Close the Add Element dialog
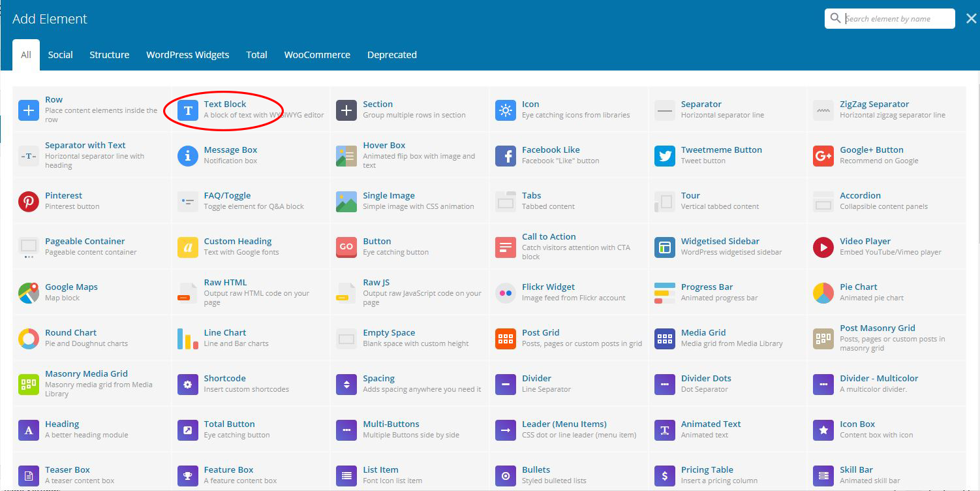Image resolution: width=980 pixels, height=491 pixels. click(971, 19)
